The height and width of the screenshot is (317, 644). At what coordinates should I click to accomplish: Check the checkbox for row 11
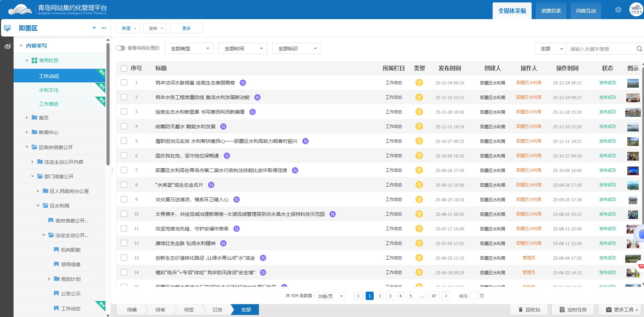(124, 228)
